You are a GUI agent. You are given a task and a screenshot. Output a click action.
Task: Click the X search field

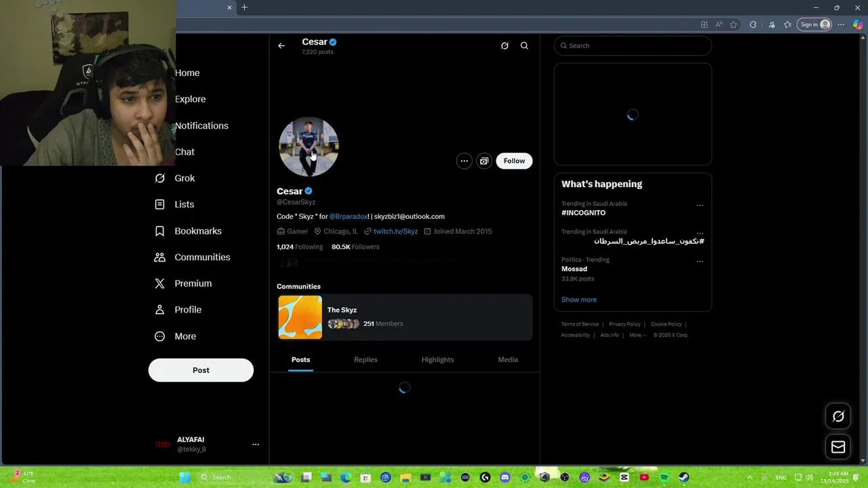pyautogui.click(x=633, y=45)
